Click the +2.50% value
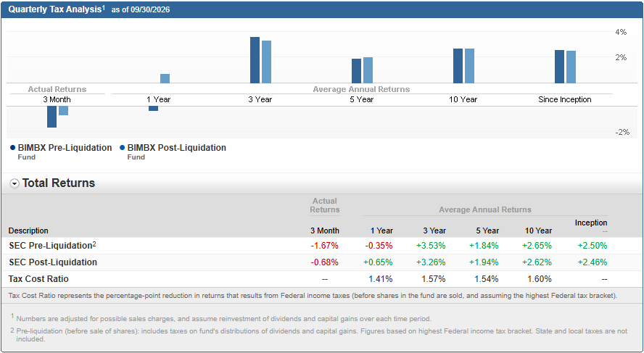This screenshot has width=644, height=353. coord(593,246)
